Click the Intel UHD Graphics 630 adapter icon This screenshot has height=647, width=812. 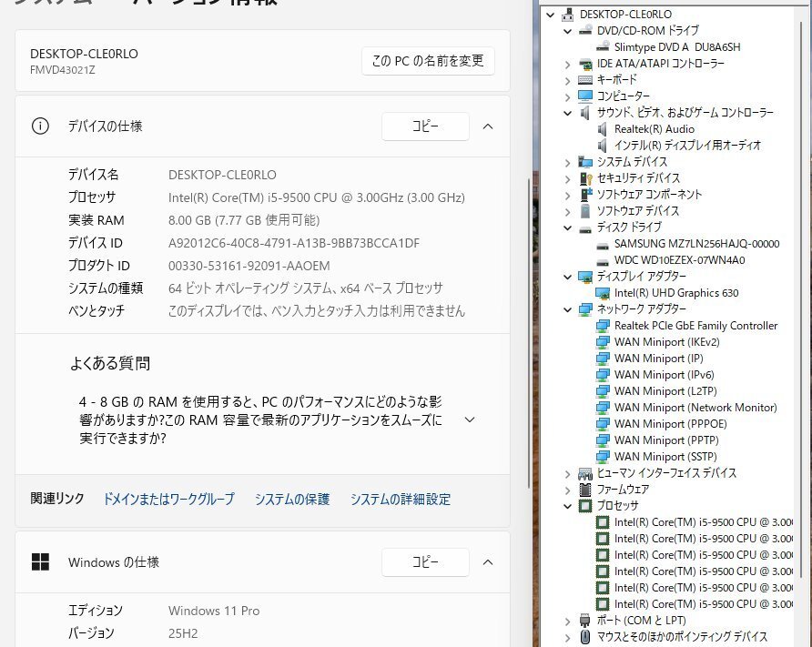click(x=603, y=293)
